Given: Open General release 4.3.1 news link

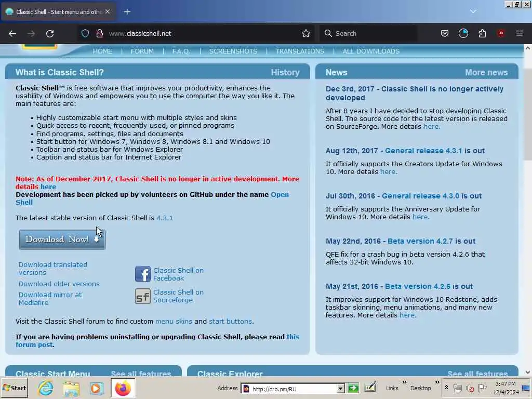Looking at the screenshot, I should pos(423,151).
